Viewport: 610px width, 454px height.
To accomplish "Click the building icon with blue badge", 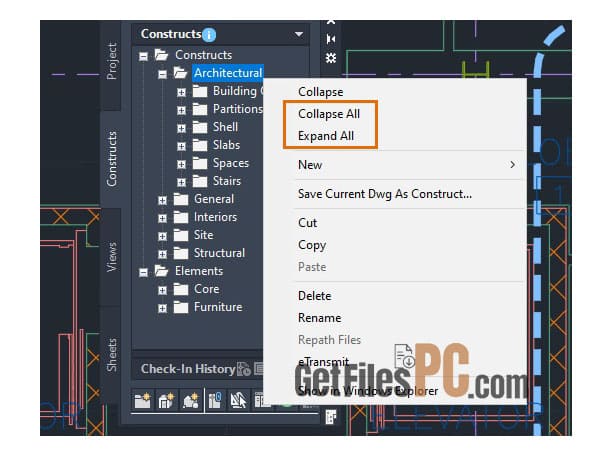I will (x=215, y=400).
